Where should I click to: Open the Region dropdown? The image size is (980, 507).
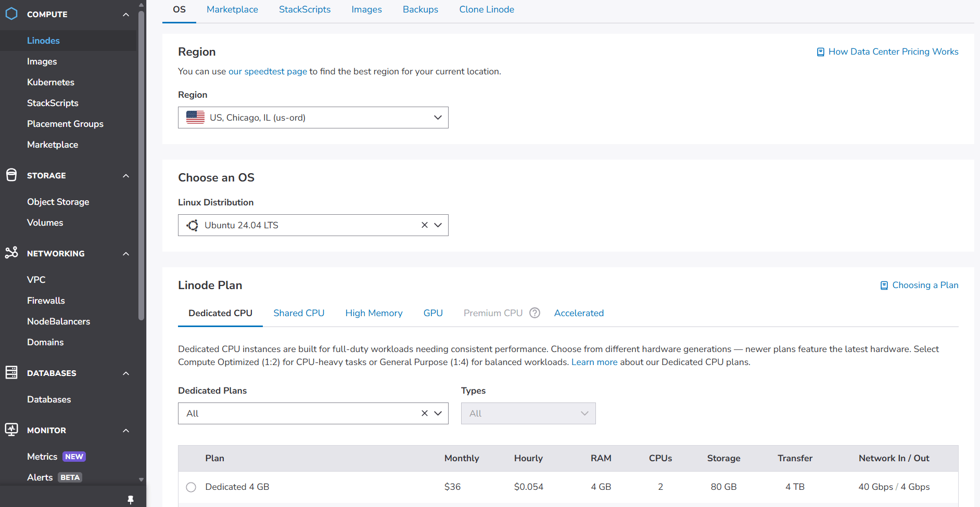(313, 118)
